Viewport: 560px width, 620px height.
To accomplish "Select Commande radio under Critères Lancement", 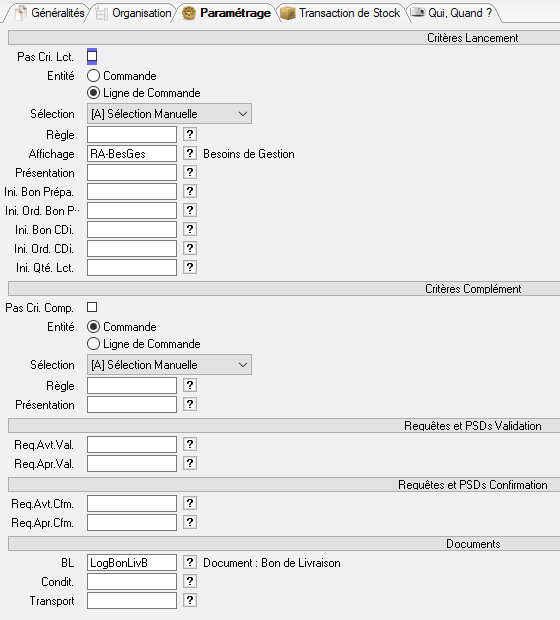I will coord(93,76).
